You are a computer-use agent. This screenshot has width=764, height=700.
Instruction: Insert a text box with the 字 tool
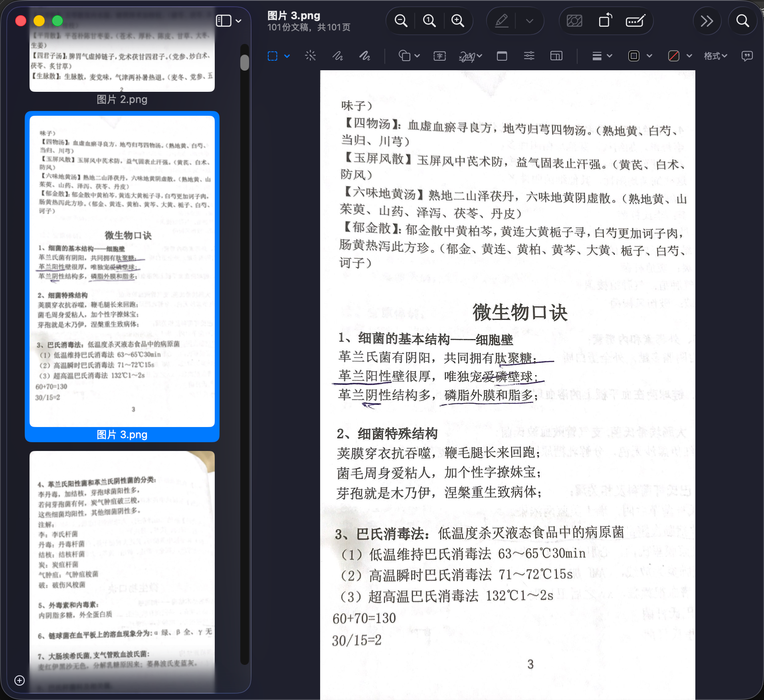[x=439, y=56]
